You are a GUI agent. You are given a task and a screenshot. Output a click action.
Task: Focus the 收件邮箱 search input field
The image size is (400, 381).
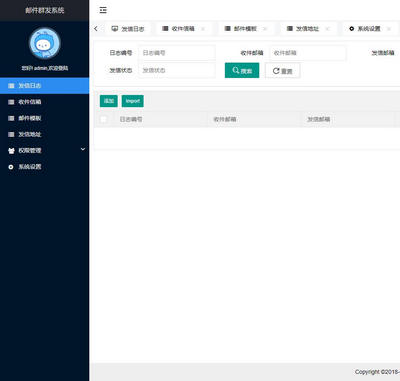[308, 53]
